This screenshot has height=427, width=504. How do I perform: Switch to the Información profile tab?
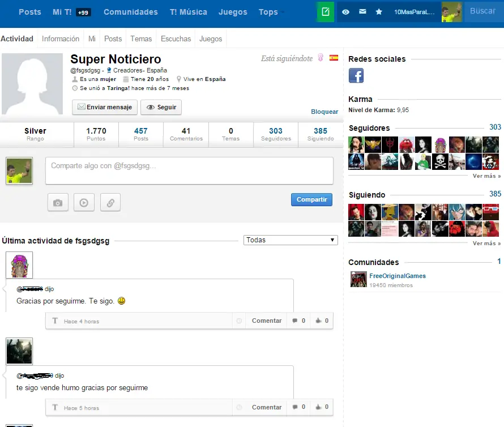[x=61, y=39]
